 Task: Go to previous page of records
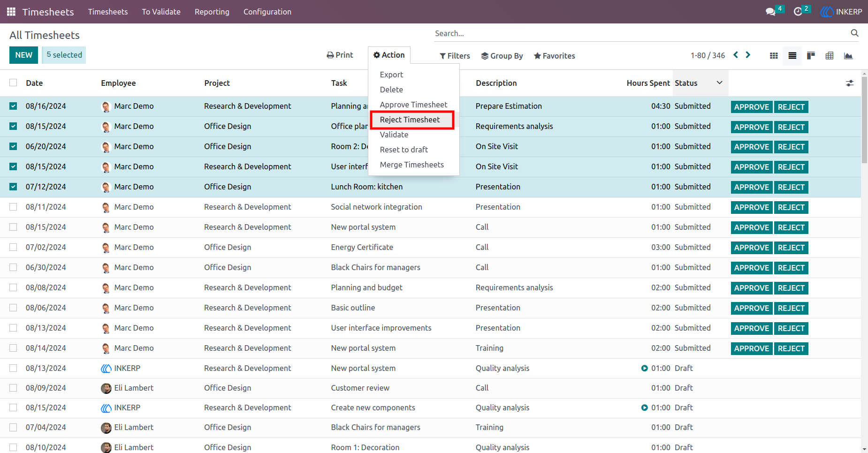pyautogui.click(x=736, y=55)
